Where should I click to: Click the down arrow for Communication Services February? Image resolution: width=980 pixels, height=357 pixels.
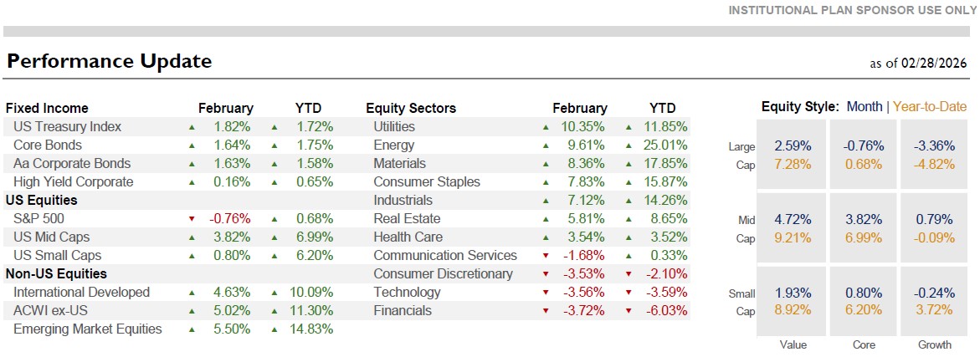(x=546, y=256)
